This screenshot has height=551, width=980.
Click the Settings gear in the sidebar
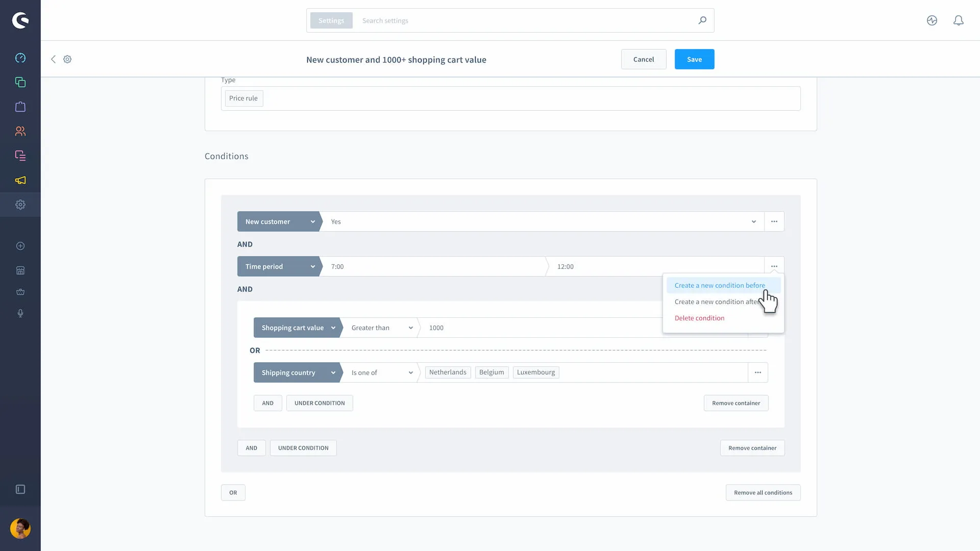[20, 205]
